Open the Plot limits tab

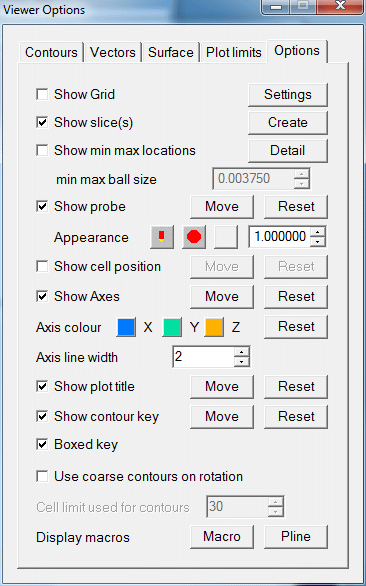234,52
